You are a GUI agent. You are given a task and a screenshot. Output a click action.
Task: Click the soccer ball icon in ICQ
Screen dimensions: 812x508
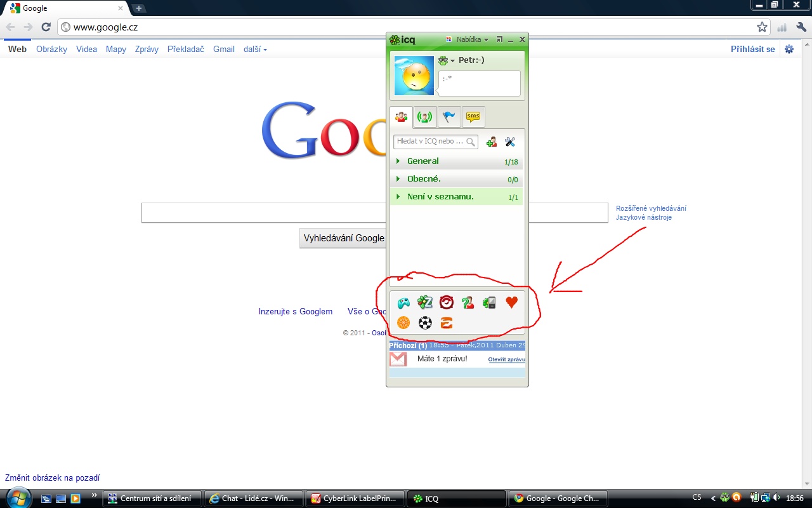pyautogui.click(x=425, y=323)
